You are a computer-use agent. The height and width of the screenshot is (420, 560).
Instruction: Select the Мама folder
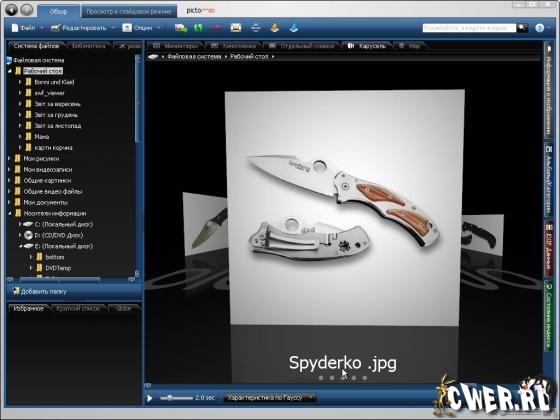click(x=42, y=137)
